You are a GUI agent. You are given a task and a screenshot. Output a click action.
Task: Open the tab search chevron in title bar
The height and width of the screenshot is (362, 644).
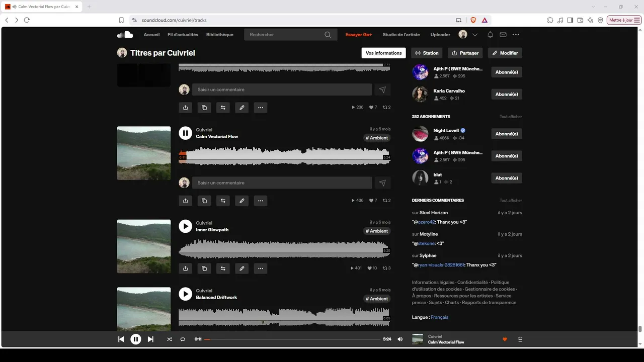click(594, 7)
